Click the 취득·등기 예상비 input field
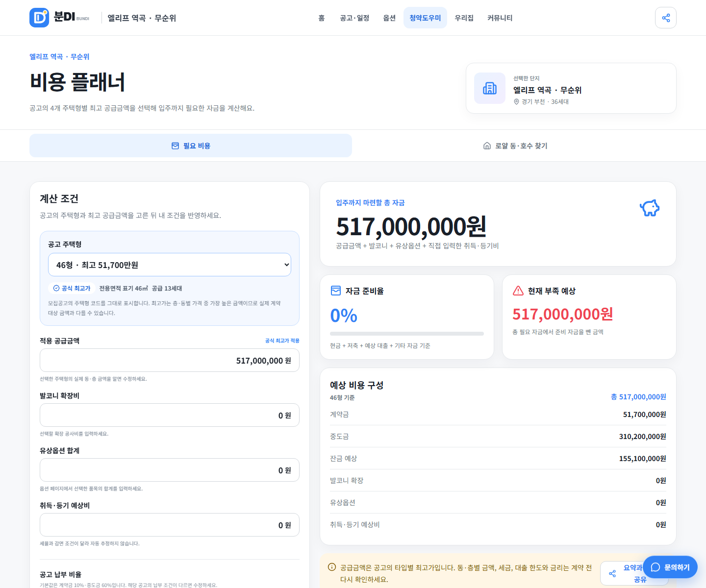The height and width of the screenshot is (588, 706). [170, 525]
